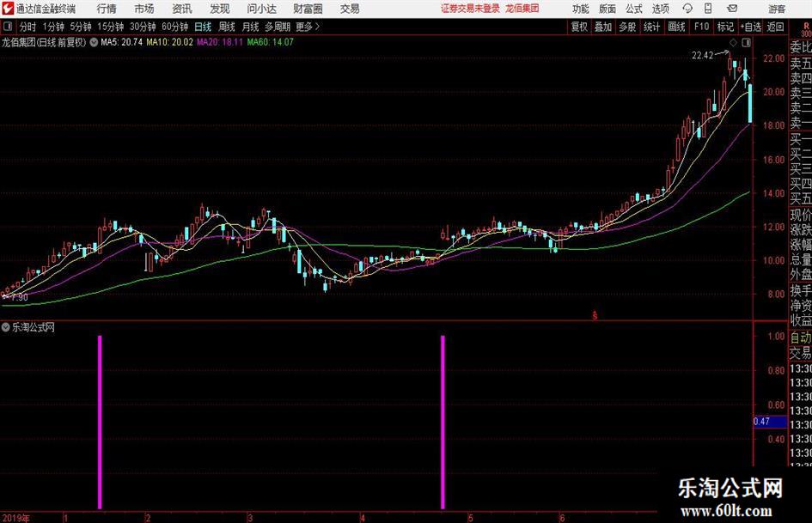812x523 pixels.
Task: Open the mail envelope icon
Action: coord(732,9)
